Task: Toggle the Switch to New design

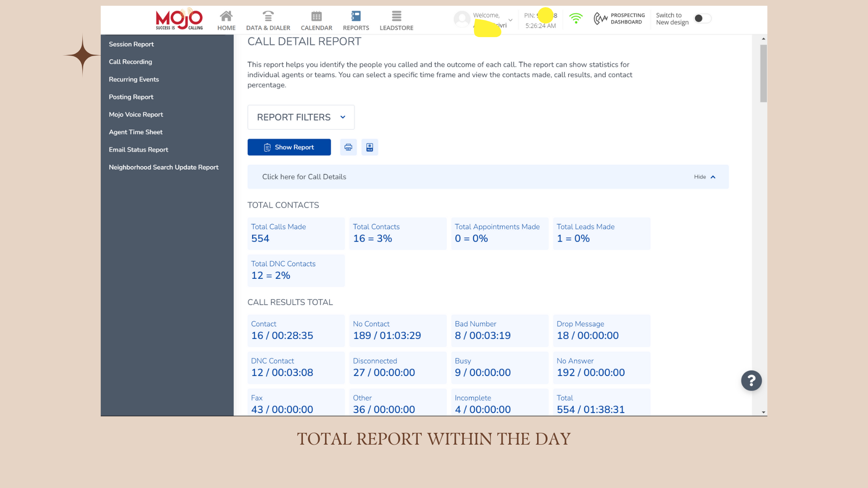Action: [x=702, y=19]
